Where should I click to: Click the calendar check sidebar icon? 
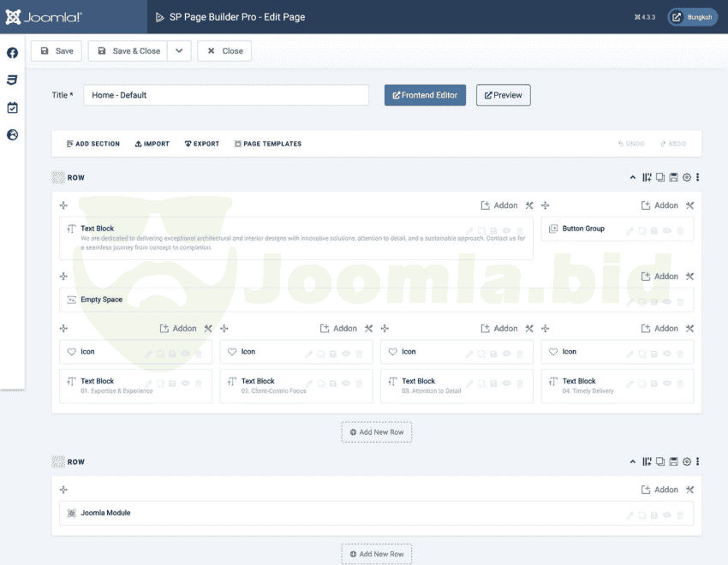[12, 108]
